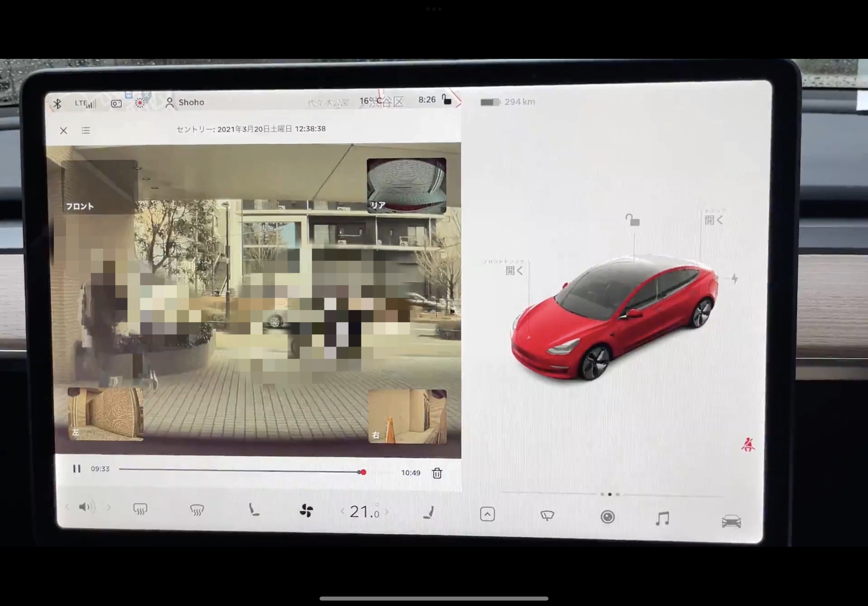Pause the Sentry video playback
868x606 pixels.
(77, 469)
